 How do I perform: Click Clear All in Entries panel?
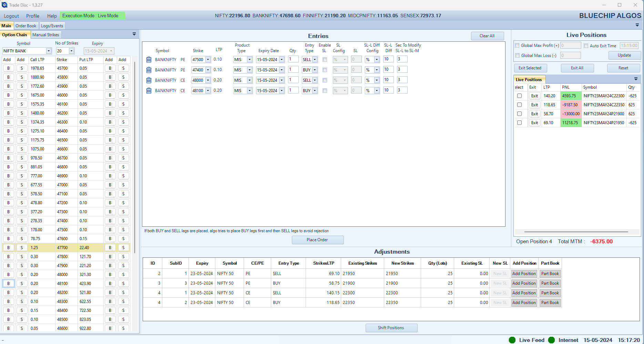pyautogui.click(x=487, y=36)
